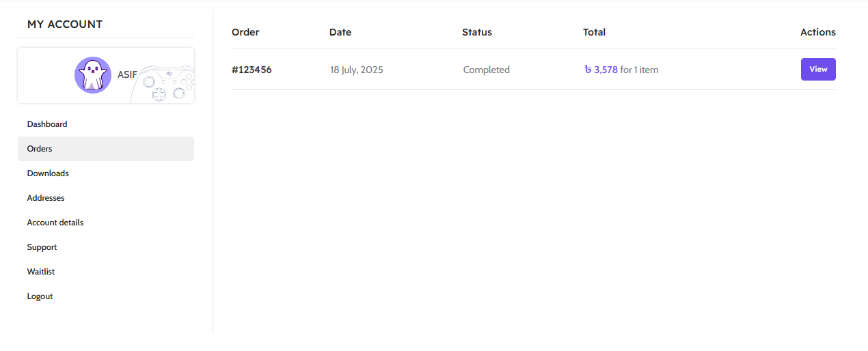Click the 3,578 order total amount
The image size is (868, 351).
606,70
